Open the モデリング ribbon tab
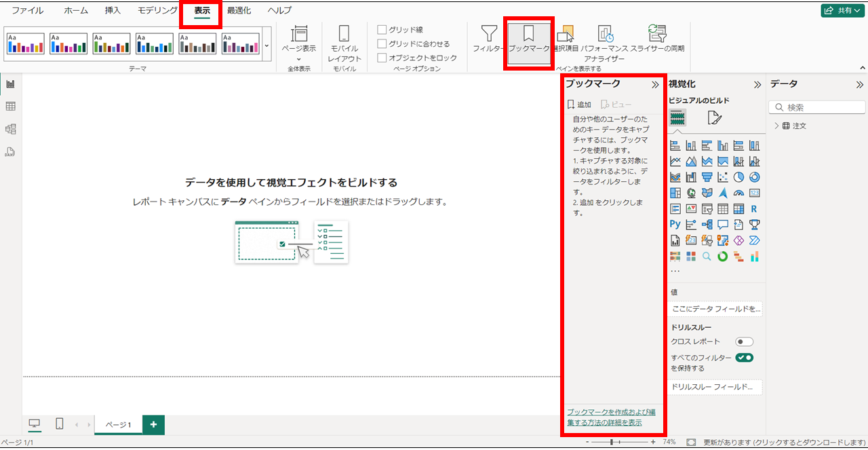Image resolution: width=868 pixels, height=450 pixels. point(157,11)
